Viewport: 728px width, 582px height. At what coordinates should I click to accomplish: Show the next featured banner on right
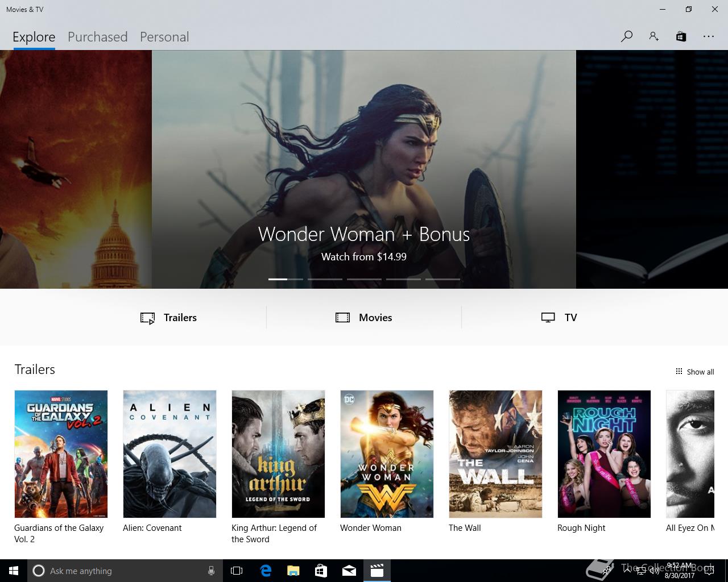(x=652, y=169)
